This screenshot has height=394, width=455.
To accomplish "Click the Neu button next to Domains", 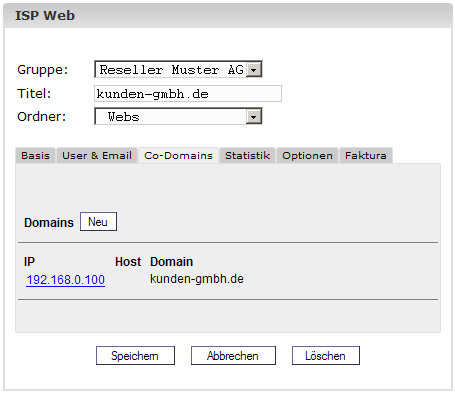I will click(98, 222).
